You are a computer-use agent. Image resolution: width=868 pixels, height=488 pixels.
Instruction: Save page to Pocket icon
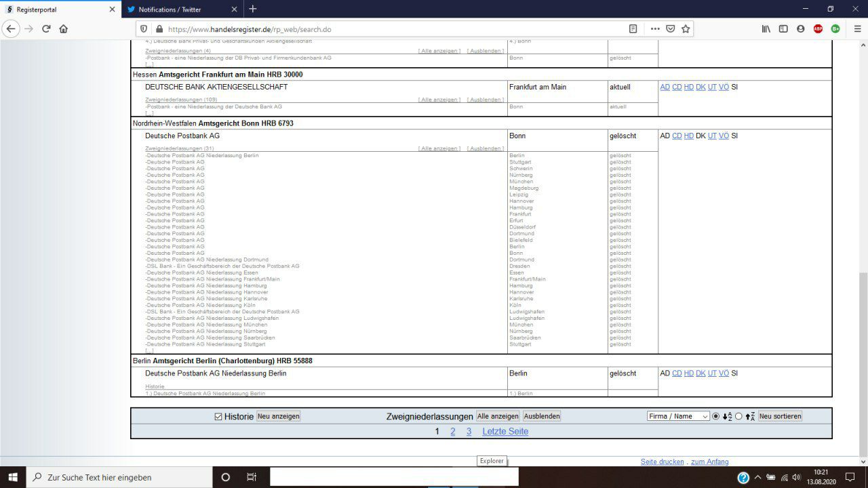click(670, 29)
